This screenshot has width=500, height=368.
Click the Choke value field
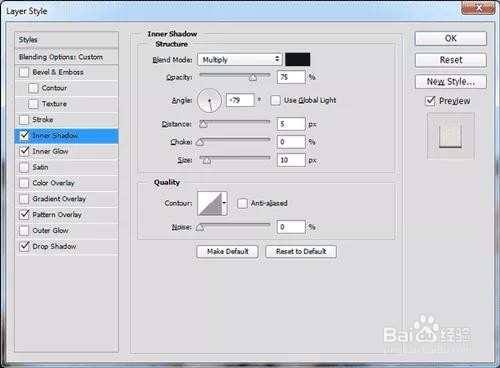(x=291, y=142)
